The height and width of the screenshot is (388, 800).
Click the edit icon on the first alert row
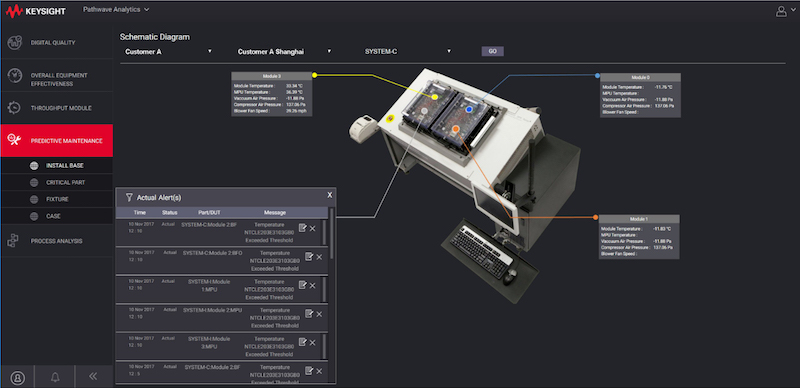point(303,228)
